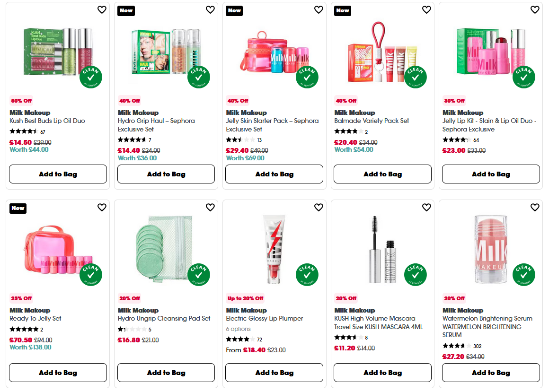Viewport: 549px width, 392px height.
Task: Click the Clean at Sephora badge on Hydro Grip Haul set
Action: pyautogui.click(x=199, y=76)
